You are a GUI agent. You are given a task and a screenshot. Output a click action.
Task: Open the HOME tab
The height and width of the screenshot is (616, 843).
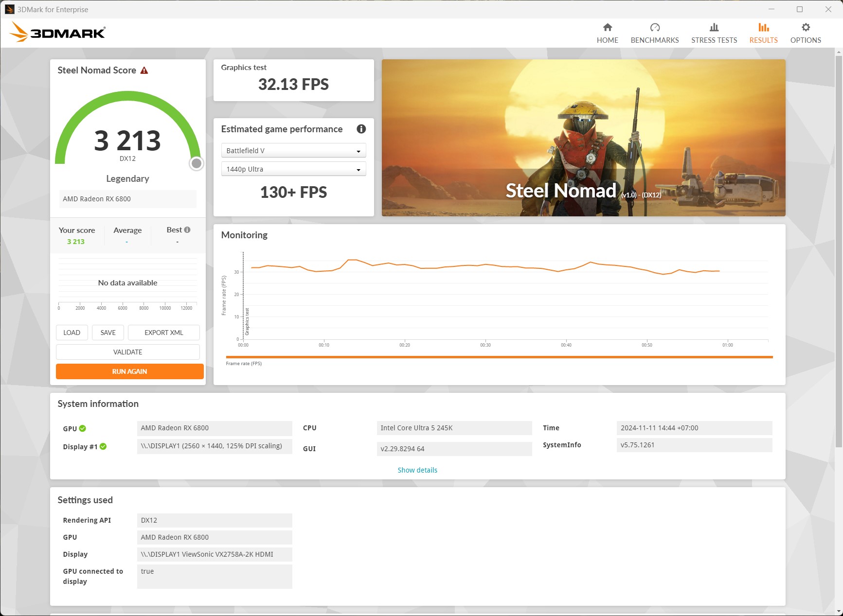607,33
